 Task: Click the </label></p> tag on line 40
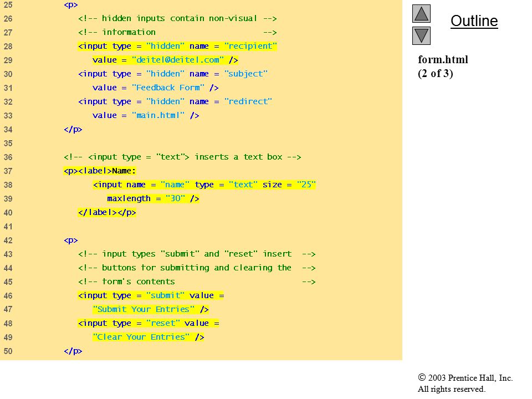pos(107,212)
